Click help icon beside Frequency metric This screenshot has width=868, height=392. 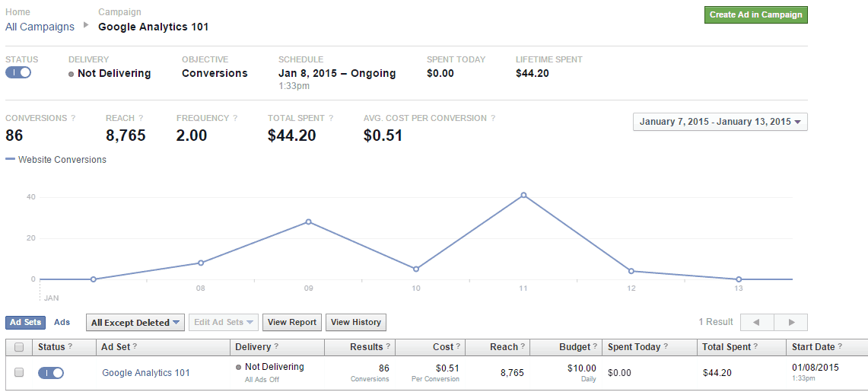pos(235,119)
